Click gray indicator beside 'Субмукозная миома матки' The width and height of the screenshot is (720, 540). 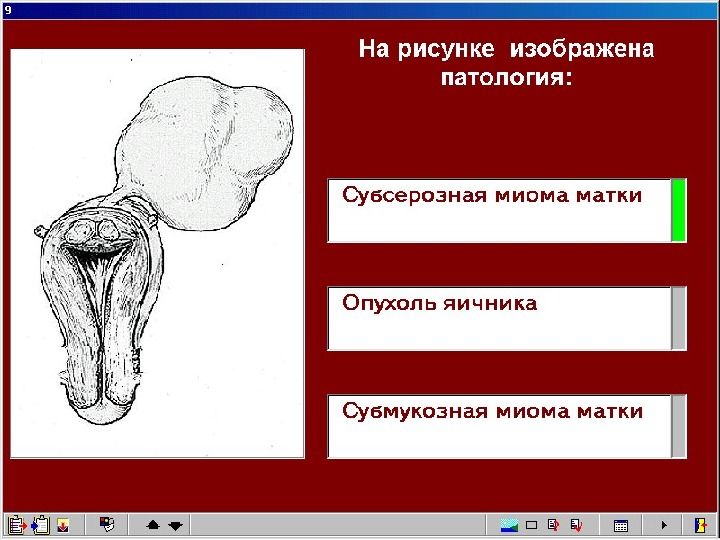[x=679, y=426]
